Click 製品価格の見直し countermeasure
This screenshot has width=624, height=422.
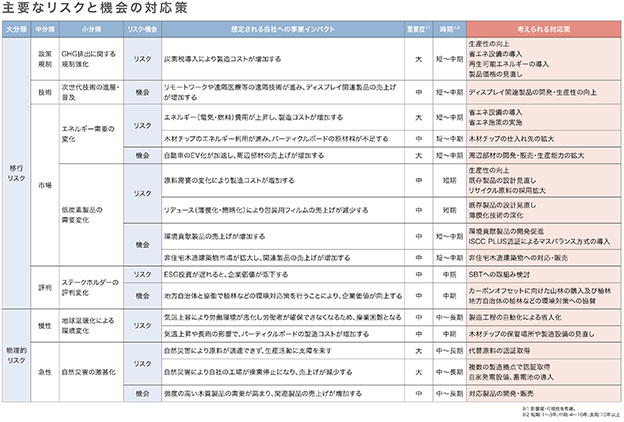coord(495,74)
